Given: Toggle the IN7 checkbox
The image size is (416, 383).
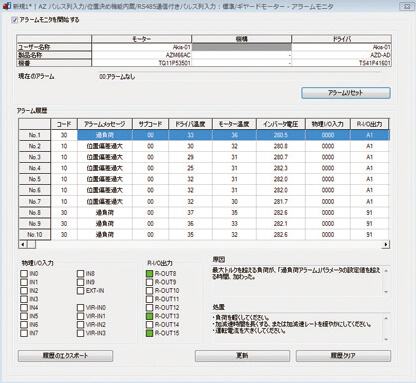Looking at the screenshot, I should pos(24,333).
